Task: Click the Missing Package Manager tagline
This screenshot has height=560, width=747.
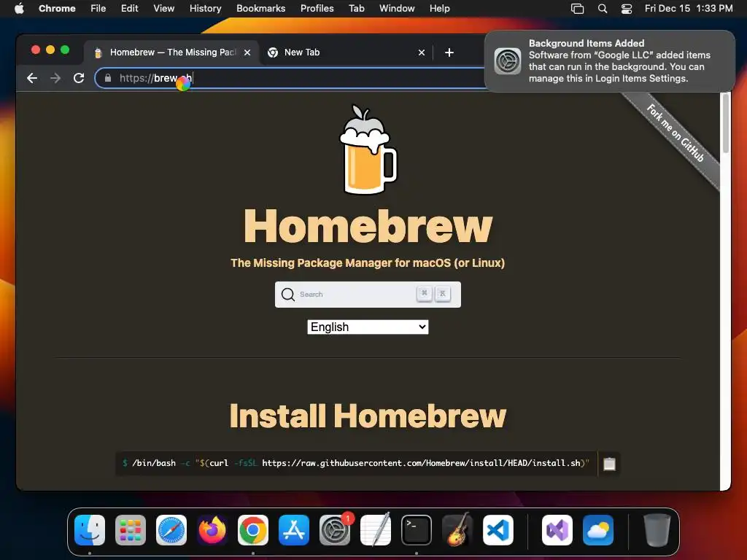Action: [368, 262]
